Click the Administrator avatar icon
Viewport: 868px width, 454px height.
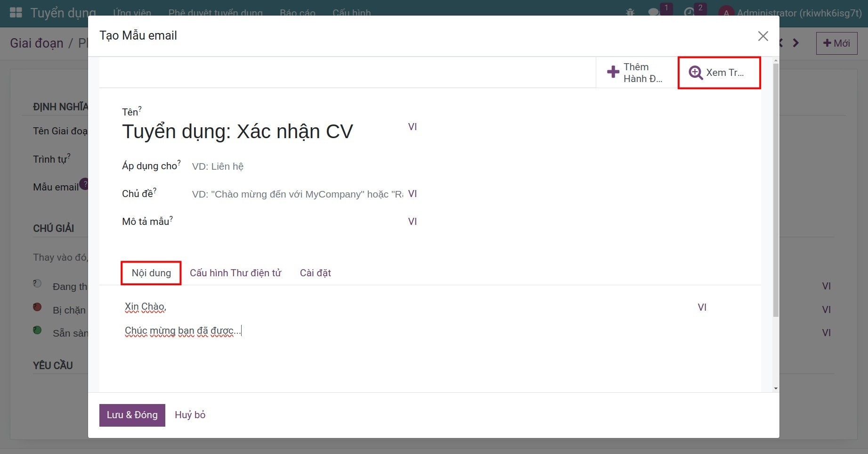(726, 13)
